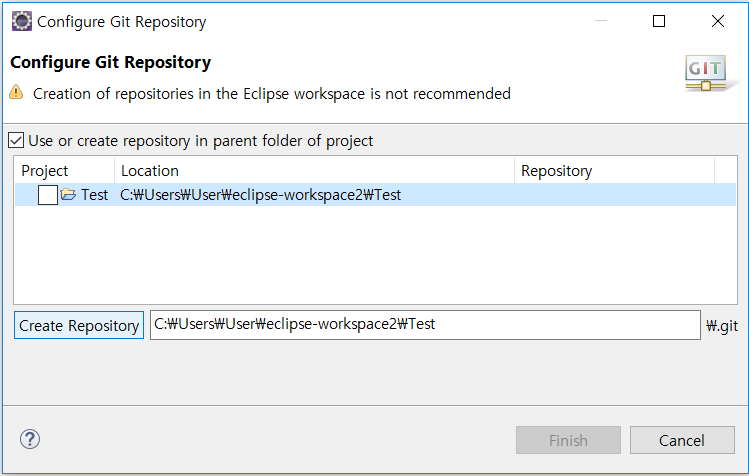
Task: Select the Test project row location
Action: 260,195
